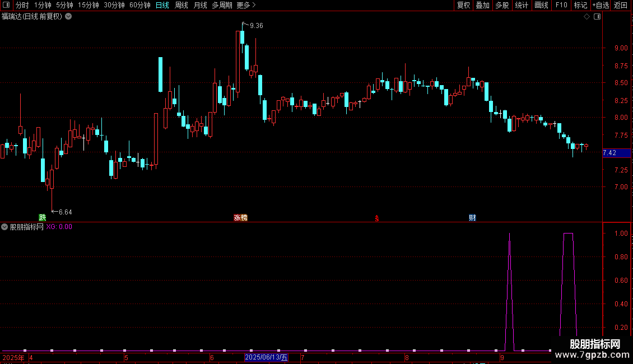Click month 4 on the time axis
The image size is (633, 364).
pos(31,357)
